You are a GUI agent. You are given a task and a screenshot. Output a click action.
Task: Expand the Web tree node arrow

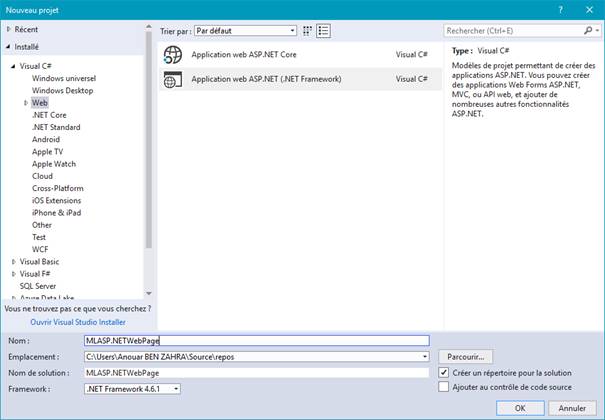point(26,103)
